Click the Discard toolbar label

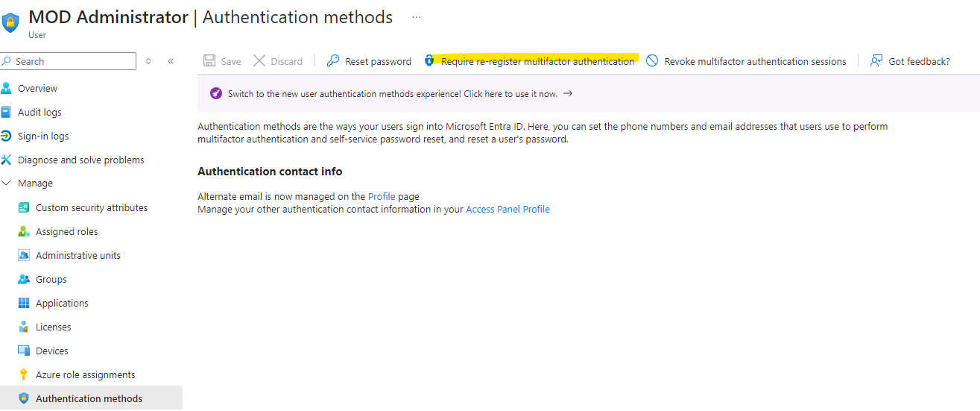click(x=287, y=61)
